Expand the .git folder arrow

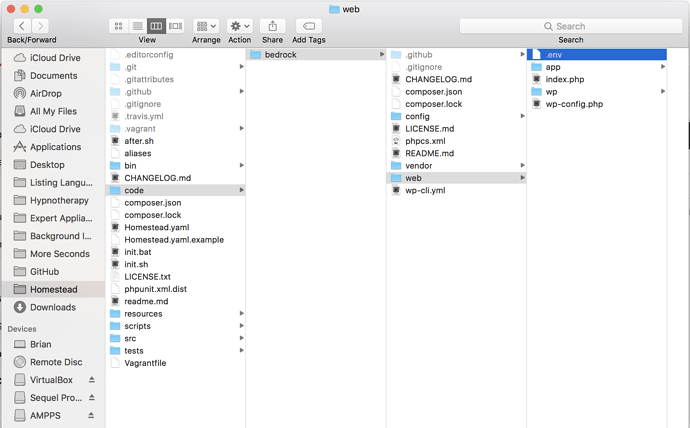click(x=242, y=67)
